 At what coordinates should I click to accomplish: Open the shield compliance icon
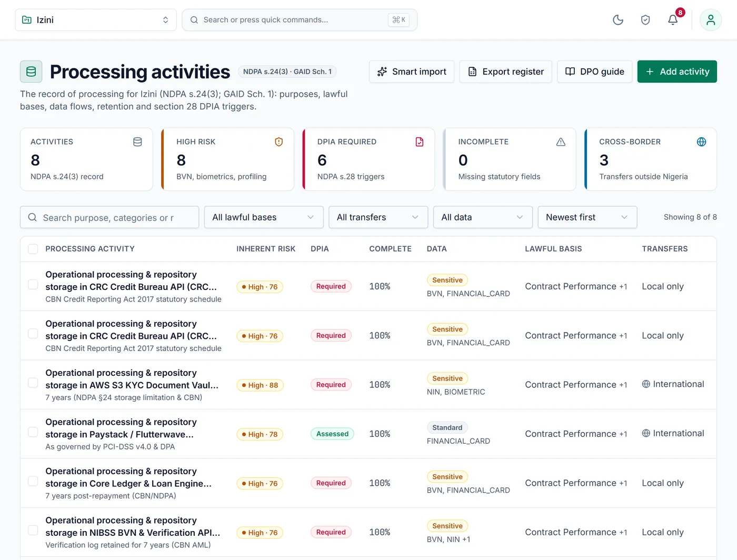tap(645, 20)
